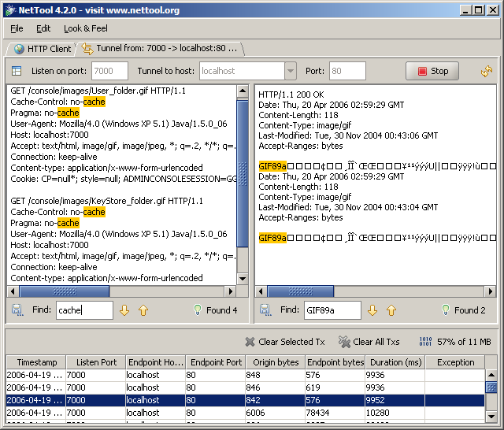The width and height of the screenshot is (504, 430).
Task: Click Clear Selected Tx
Action: 284,342
